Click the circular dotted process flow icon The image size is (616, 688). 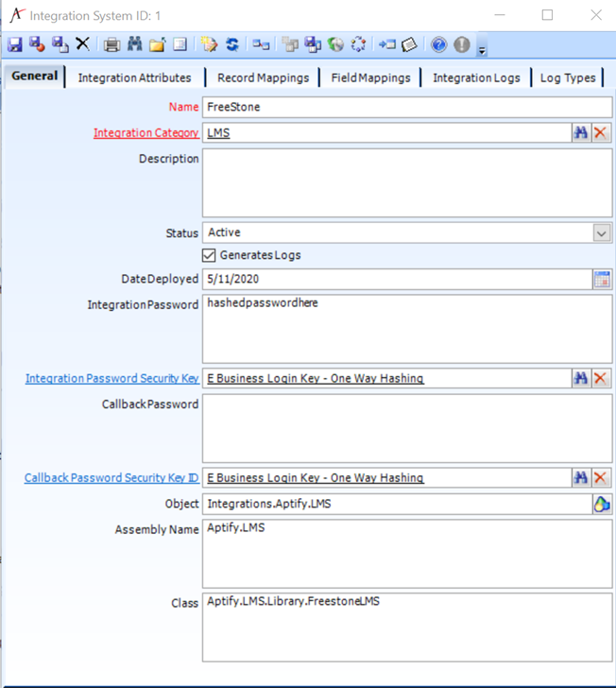tap(358, 44)
